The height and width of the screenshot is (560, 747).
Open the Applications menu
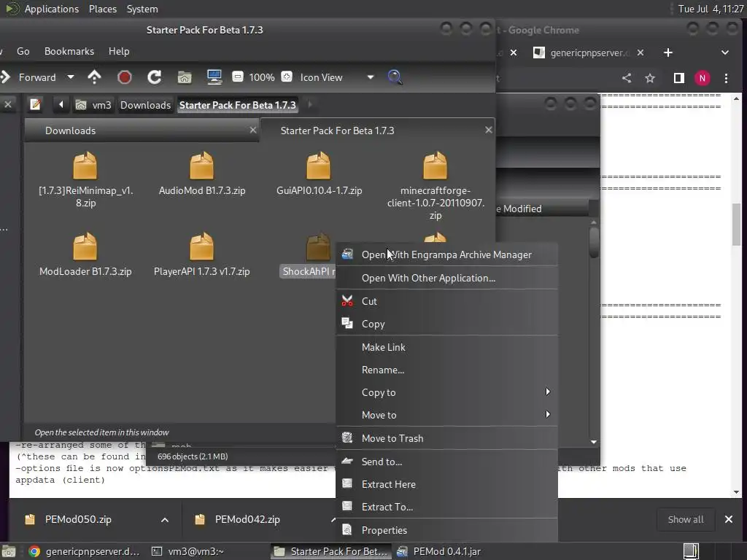(x=52, y=9)
